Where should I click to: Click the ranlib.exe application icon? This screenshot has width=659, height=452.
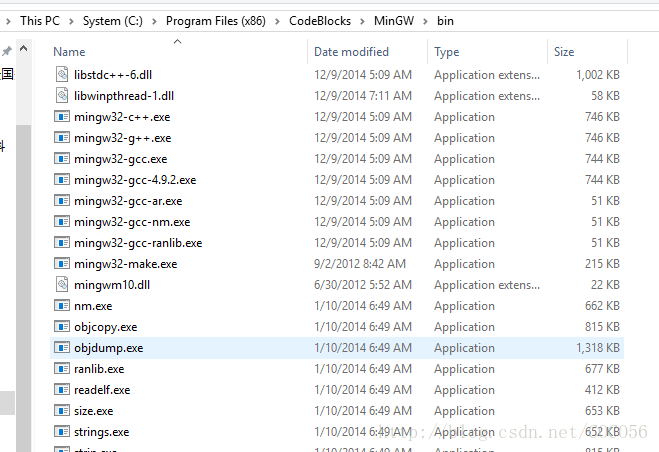click(x=62, y=369)
